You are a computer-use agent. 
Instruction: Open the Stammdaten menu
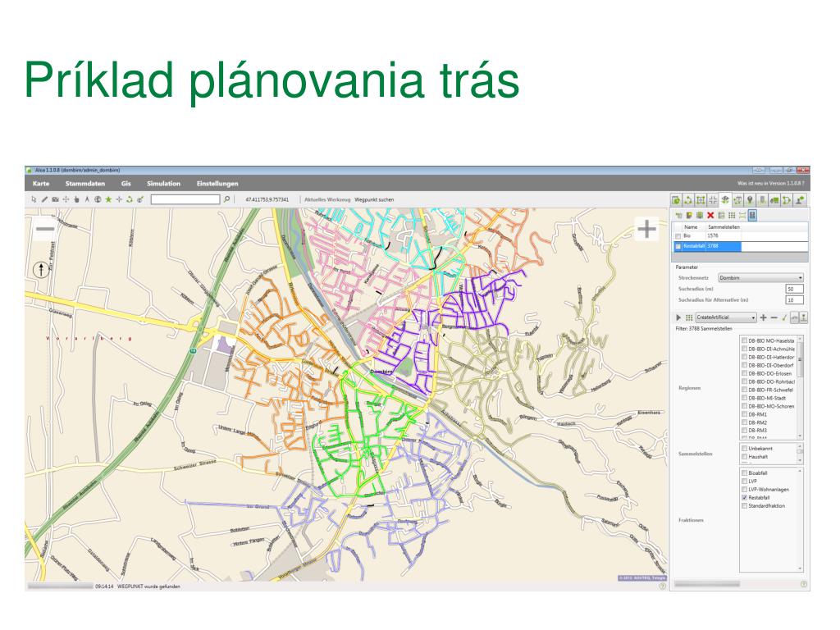[x=85, y=183]
